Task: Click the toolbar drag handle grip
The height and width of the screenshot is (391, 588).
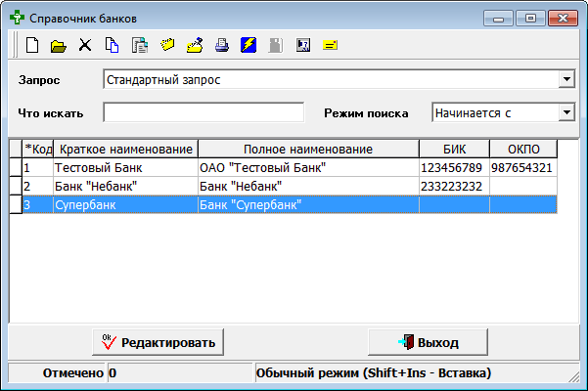Action: coord(15,45)
